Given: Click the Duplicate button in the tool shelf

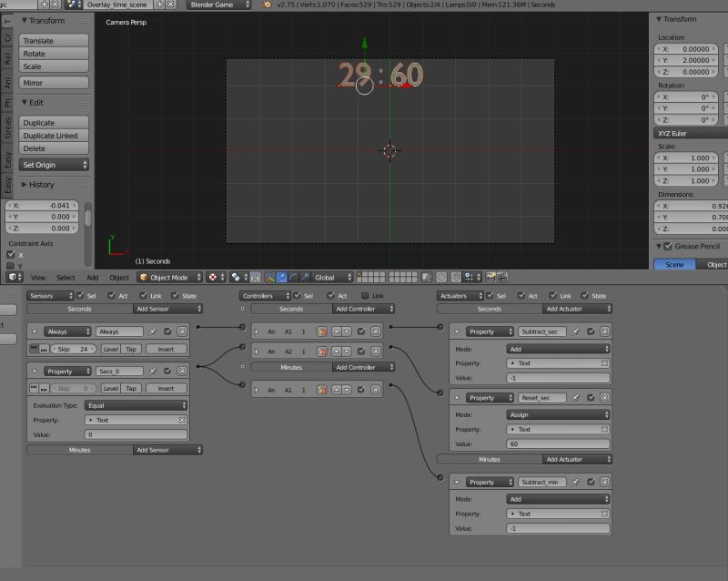Looking at the screenshot, I should click(54, 122).
